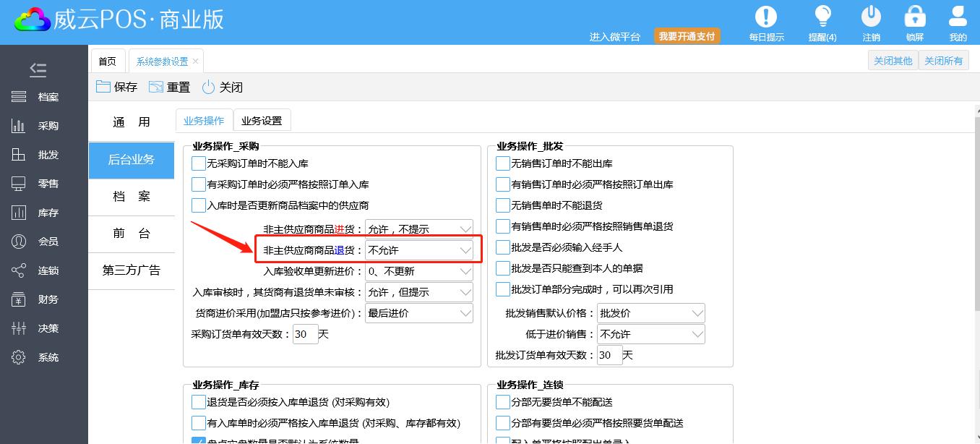Click the 采购订货单有效天数 input field
This screenshot has width=980, height=444.
point(305,334)
